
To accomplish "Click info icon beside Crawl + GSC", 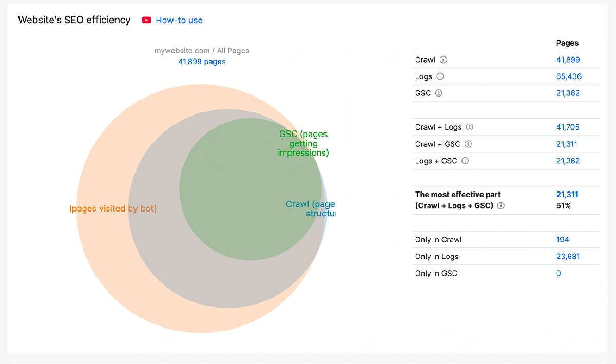I will [x=468, y=144].
